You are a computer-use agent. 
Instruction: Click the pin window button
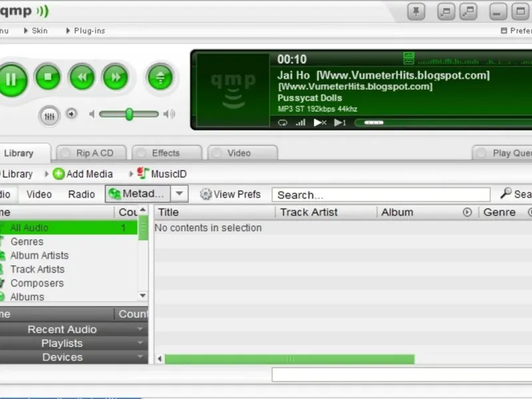(x=416, y=12)
